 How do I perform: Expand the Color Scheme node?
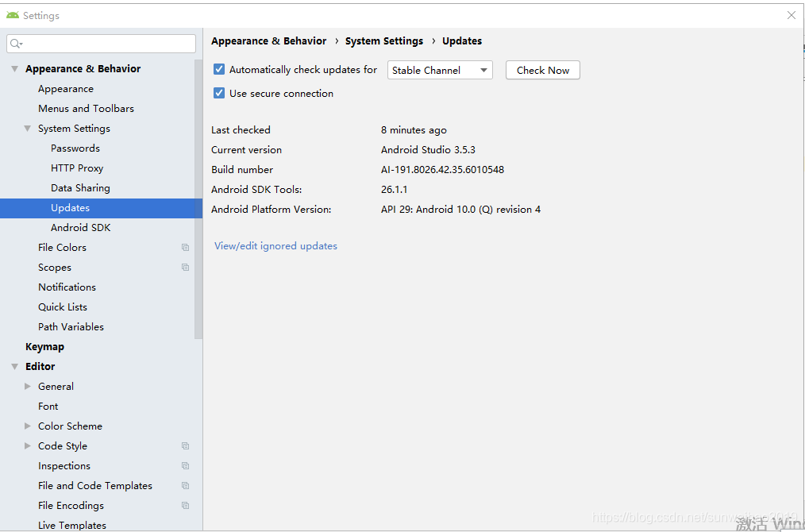click(28, 426)
